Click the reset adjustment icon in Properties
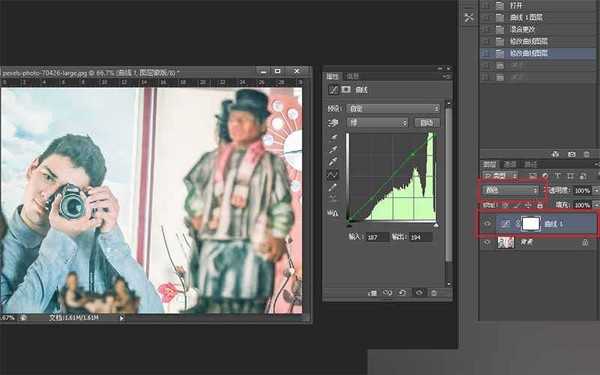This screenshot has width=600, height=375. [403, 293]
